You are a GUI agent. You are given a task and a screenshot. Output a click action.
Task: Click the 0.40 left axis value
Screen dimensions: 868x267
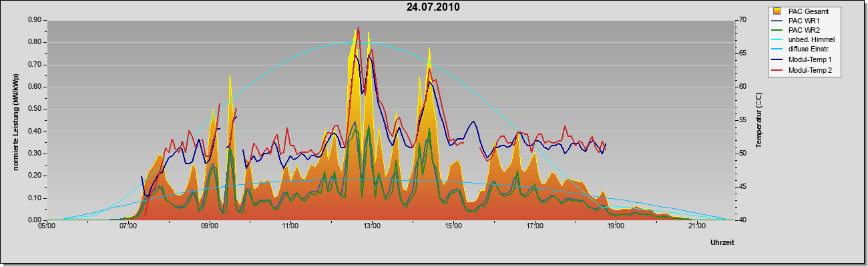(35, 131)
